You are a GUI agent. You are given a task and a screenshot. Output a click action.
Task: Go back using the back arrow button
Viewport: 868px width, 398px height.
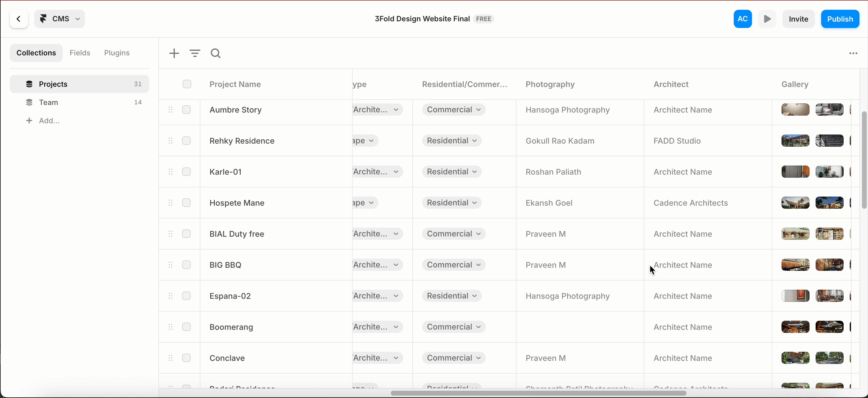(19, 19)
